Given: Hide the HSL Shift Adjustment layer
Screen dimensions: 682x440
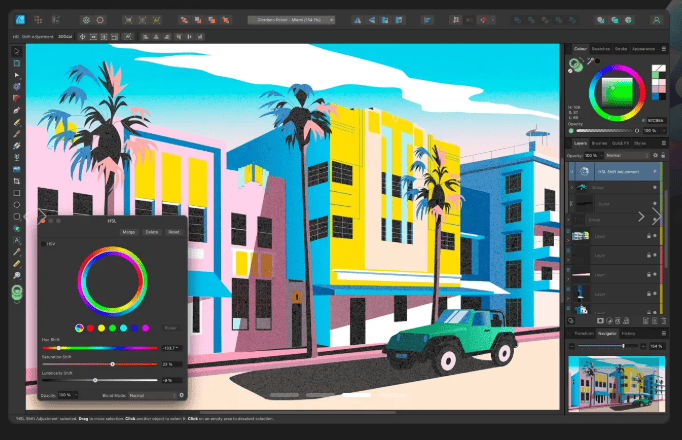Looking at the screenshot, I should click(x=655, y=172).
